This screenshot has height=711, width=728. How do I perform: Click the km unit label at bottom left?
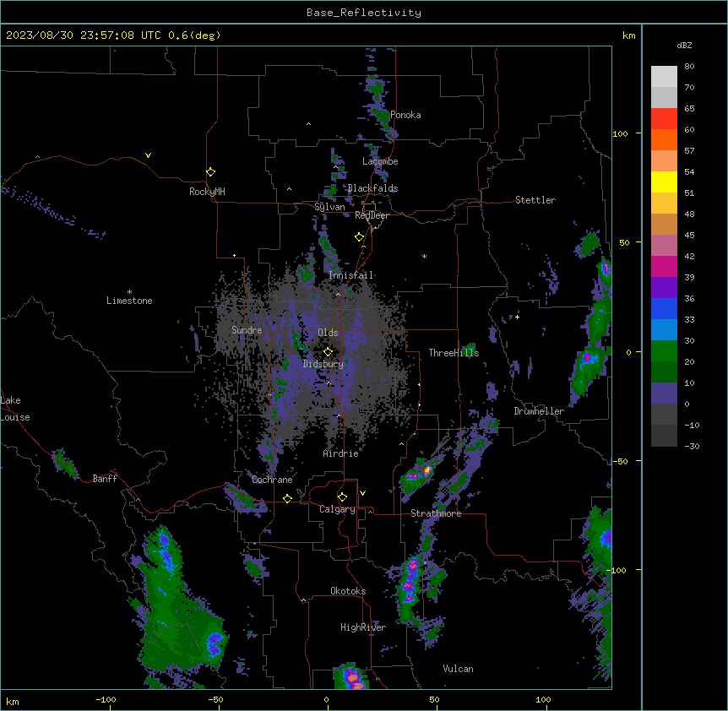point(13,702)
